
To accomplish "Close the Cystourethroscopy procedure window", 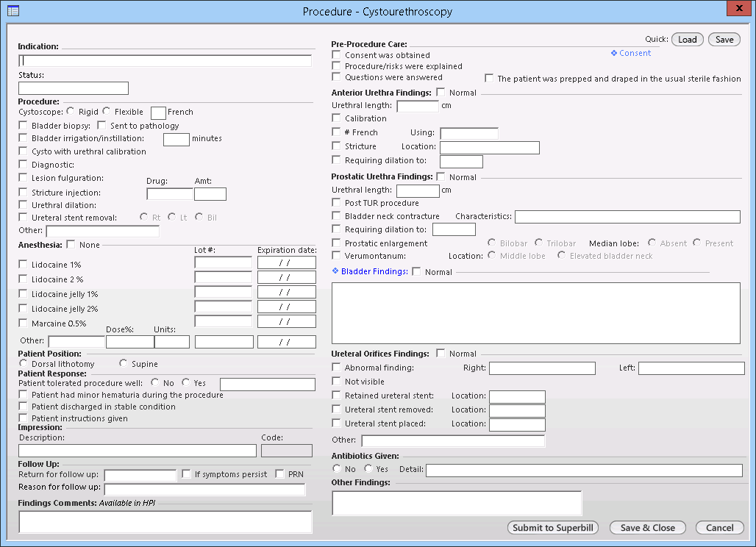I will [x=739, y=8].
